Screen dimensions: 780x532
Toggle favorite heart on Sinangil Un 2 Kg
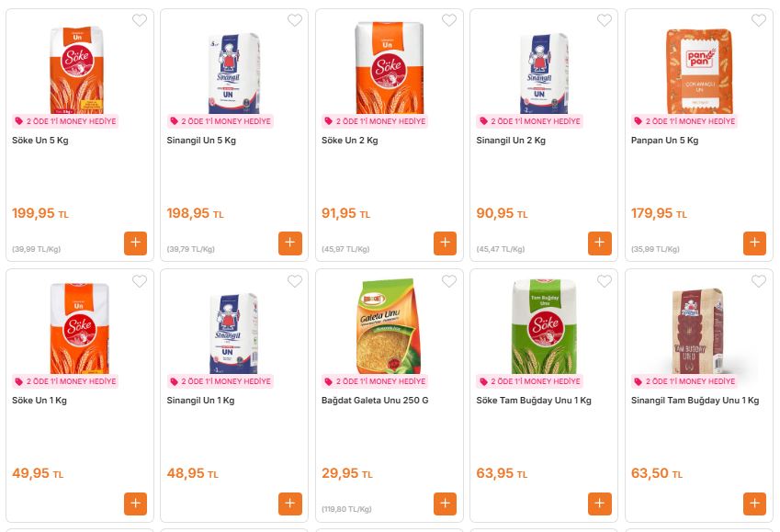click(x=604, y=20)
